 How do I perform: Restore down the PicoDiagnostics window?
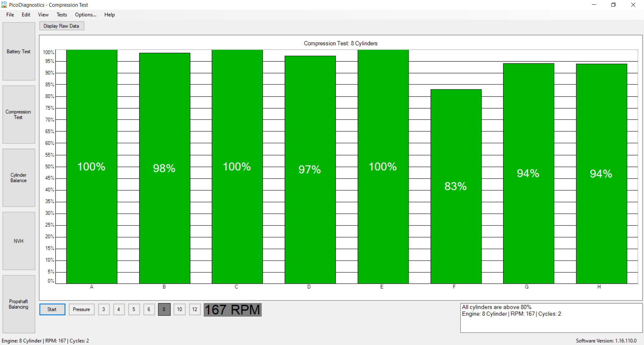613,5
